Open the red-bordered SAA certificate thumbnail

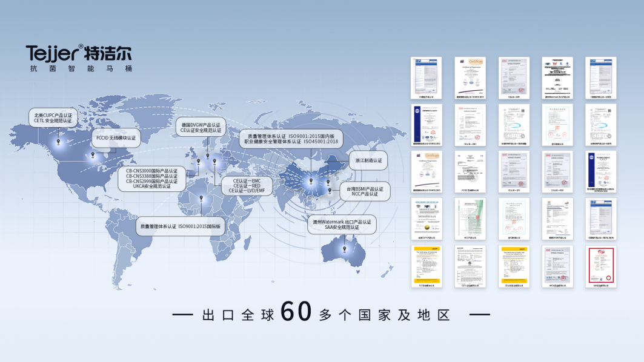click(x=601, y=267)
